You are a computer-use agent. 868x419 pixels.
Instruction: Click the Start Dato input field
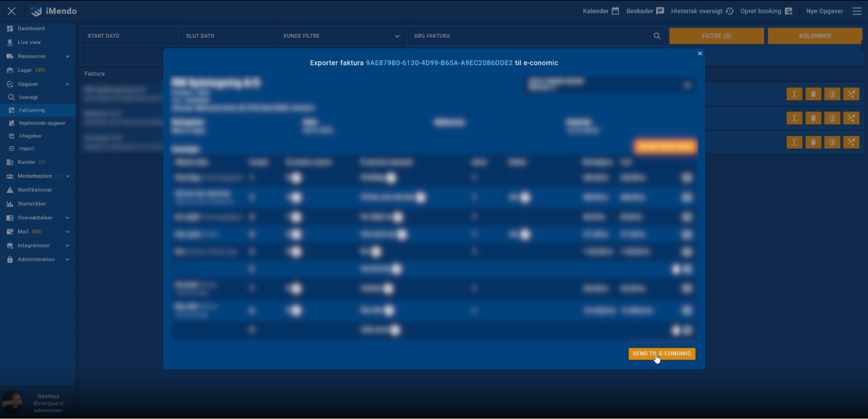(129, 36)
